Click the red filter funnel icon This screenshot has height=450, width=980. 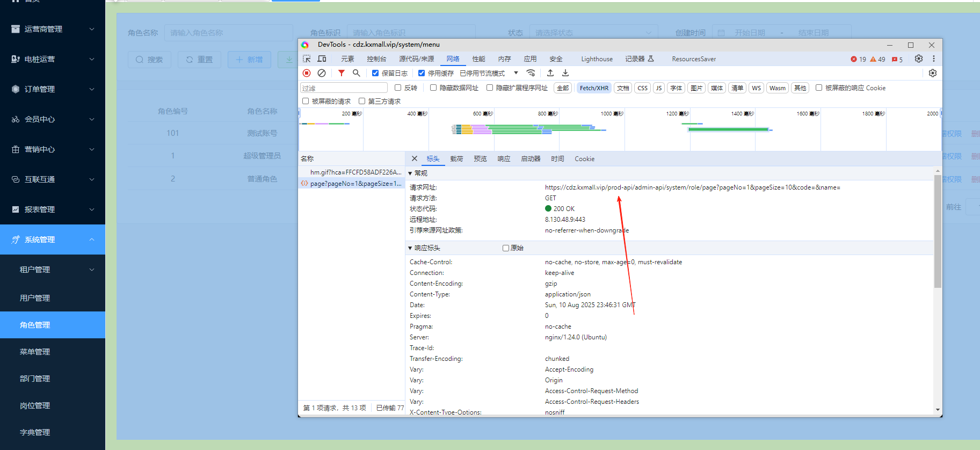341,73
